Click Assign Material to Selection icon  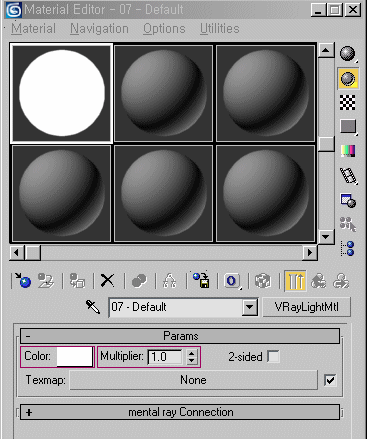[77, 280]
